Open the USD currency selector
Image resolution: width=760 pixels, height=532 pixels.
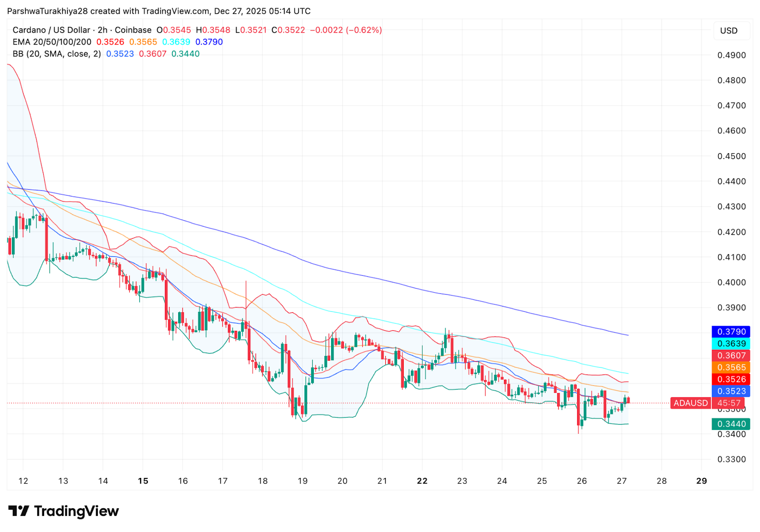coord(728,31)
